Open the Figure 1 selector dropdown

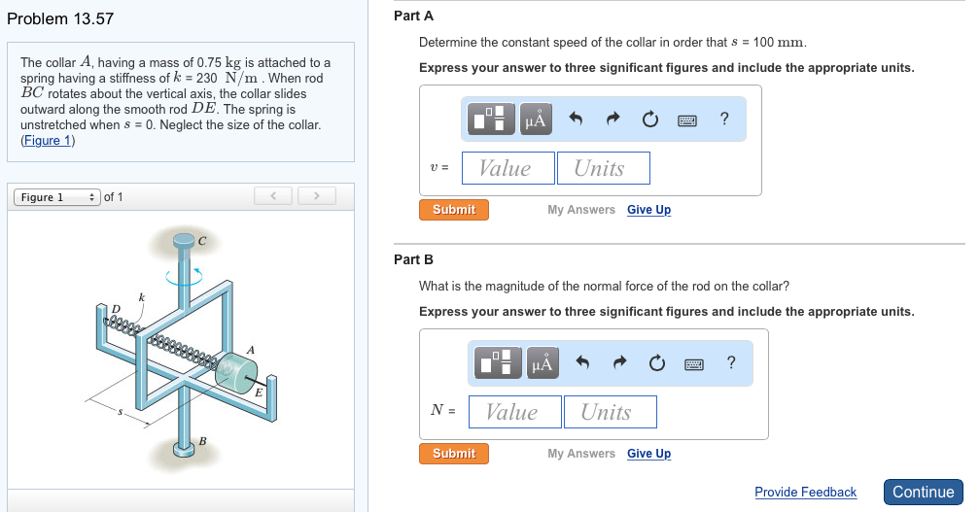54,197
